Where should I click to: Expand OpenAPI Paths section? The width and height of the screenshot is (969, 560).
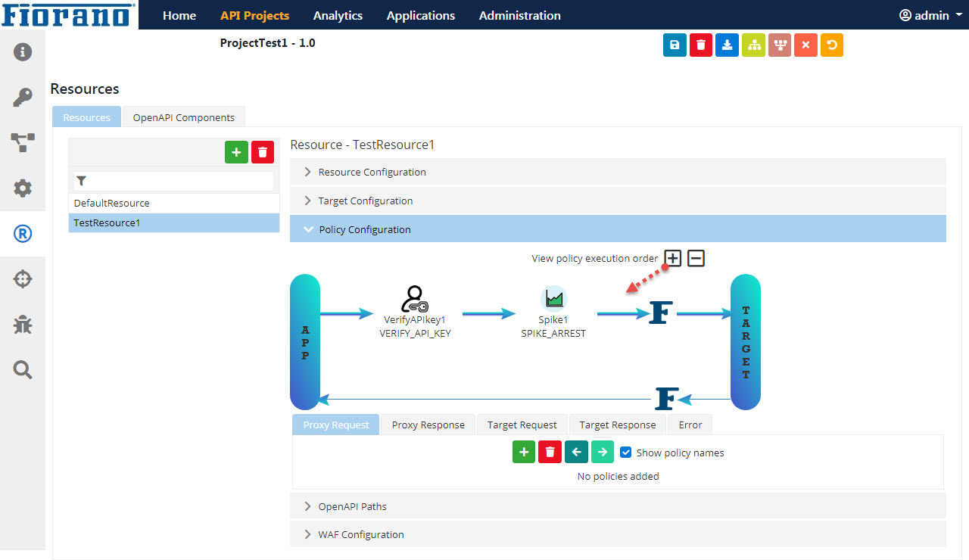(x=618, y=506)
